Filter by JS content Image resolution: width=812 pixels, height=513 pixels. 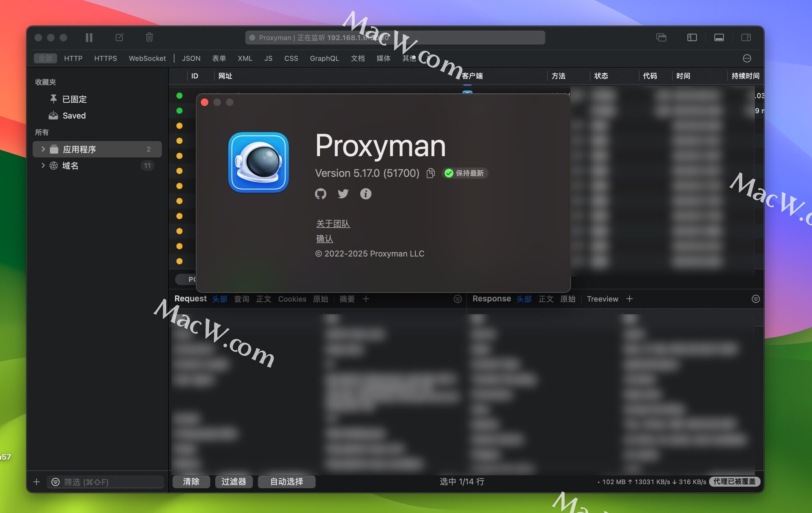tap(268, 58)
